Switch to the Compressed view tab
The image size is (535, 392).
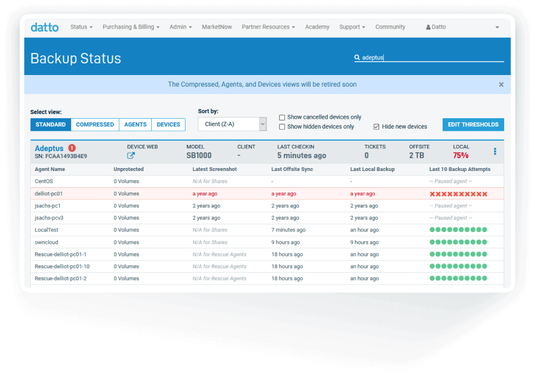[x=95, y=124]
